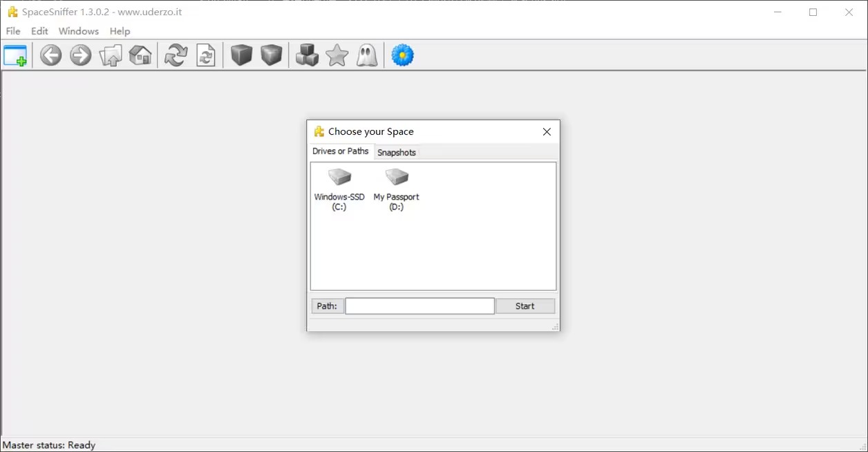
Task: Click the Choose your Space dialog icon
Action: 319,131
